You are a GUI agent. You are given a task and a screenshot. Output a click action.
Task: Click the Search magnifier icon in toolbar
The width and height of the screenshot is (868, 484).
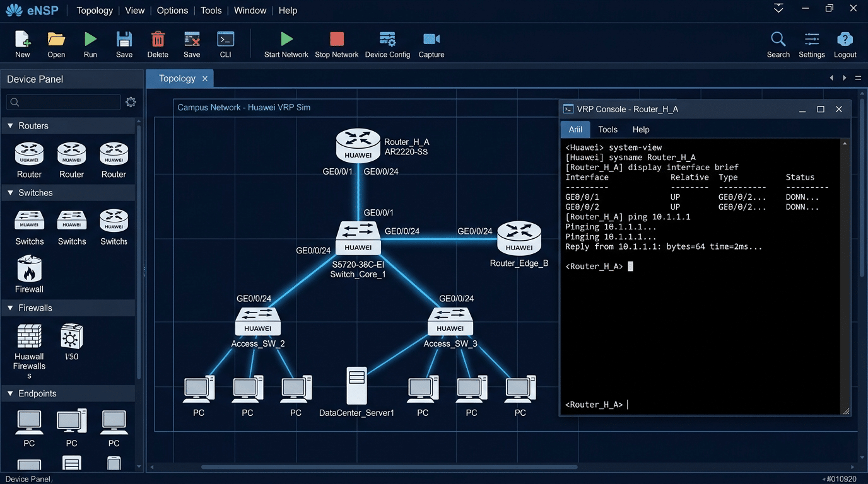click(x=778, y=39)
